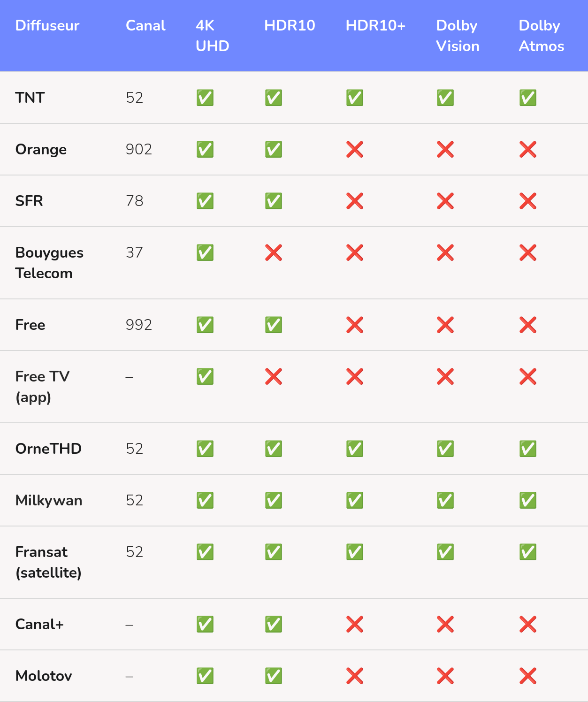Click channel number 902 for Orange
Screen dimensions: 588x702
[139, 149]
